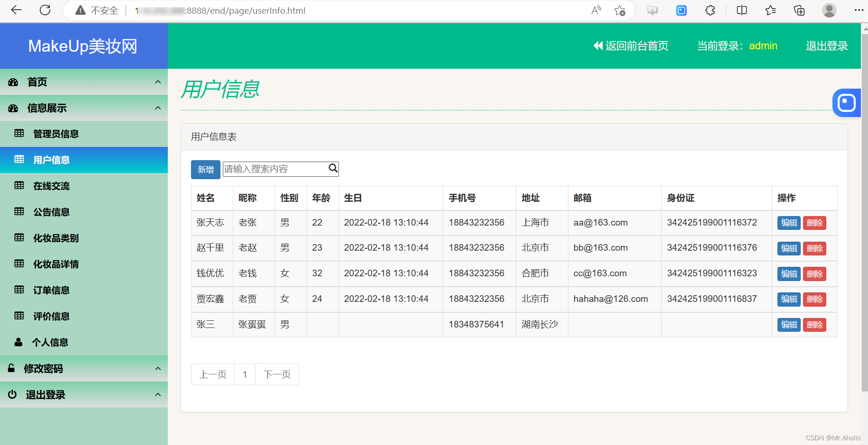Collapse the 信息展示 section chevron
868x445 pixels.
tap(158, 108)
